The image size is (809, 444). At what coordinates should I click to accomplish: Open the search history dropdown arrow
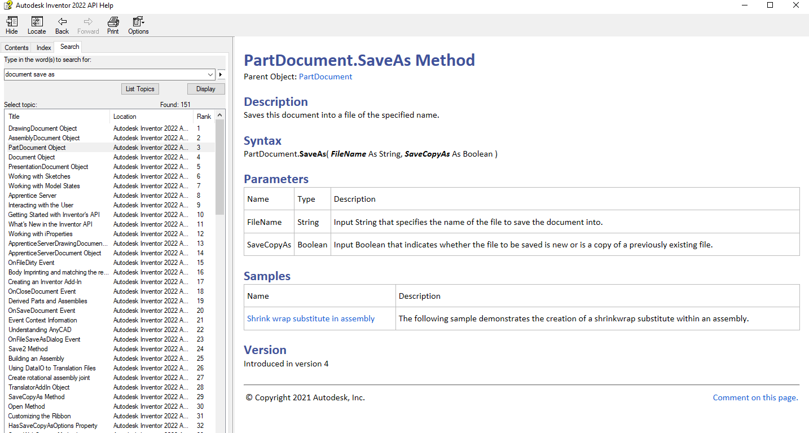tap(210, 74)
